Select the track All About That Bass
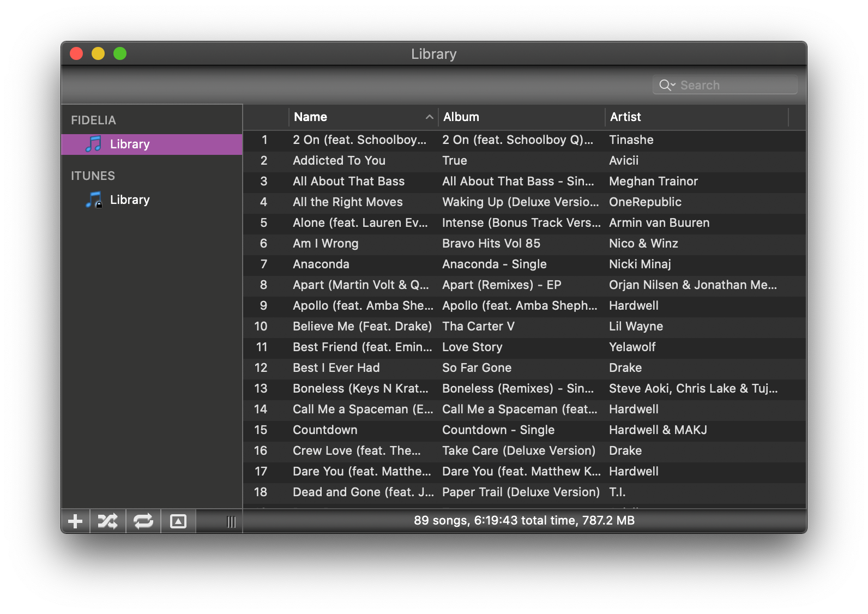868x614 pixels. (348, 181)
